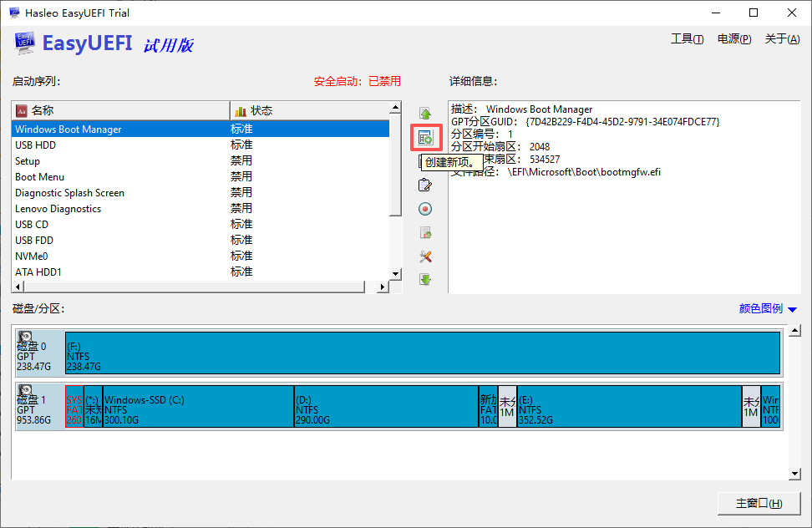Image resolution: width=812 pixels, height=528 pixels.
Task: Click disk panel scroll down arrow
Action: [795, 474]
